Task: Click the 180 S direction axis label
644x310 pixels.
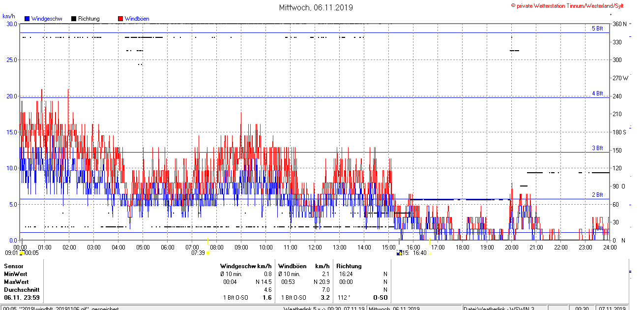Action: [619, 132]
